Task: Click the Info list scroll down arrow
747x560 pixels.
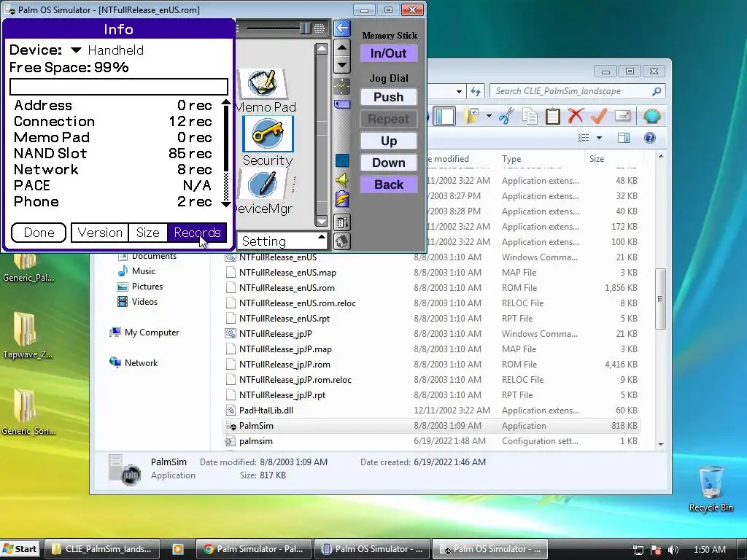Action: point(226,204)
